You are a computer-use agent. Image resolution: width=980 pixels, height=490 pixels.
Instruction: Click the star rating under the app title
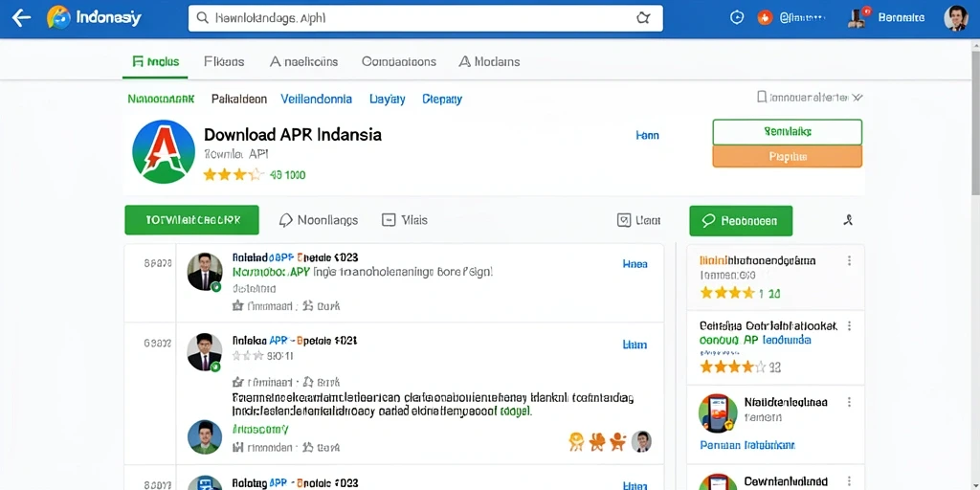point(232,175)
